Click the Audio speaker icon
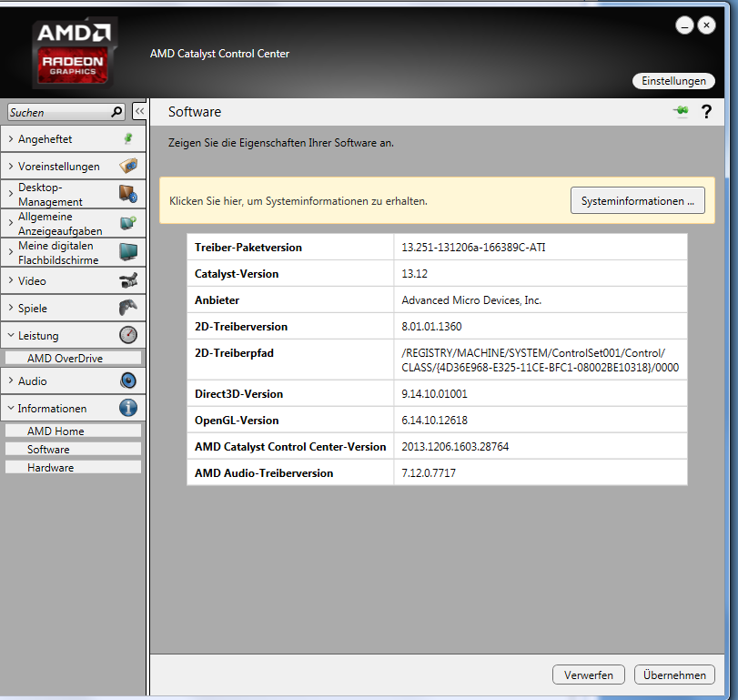 point(128,380)
